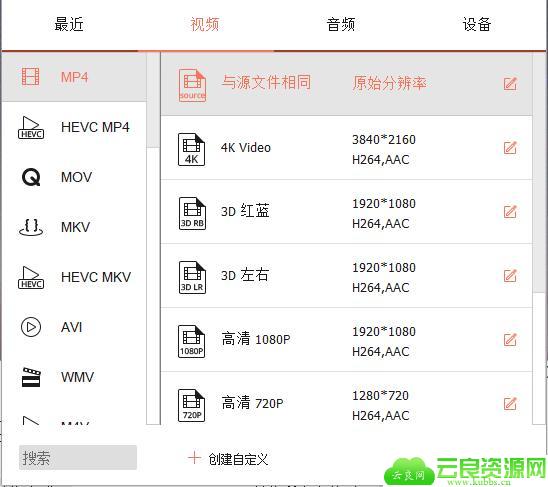The width and height of the screenshot is (548, 487).
Task: Open the 音频 tab
Action: pos(341,24)
